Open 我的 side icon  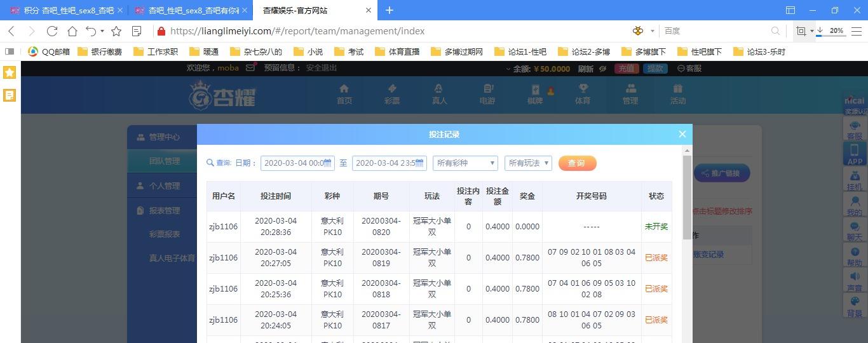(x=855, y=205)
